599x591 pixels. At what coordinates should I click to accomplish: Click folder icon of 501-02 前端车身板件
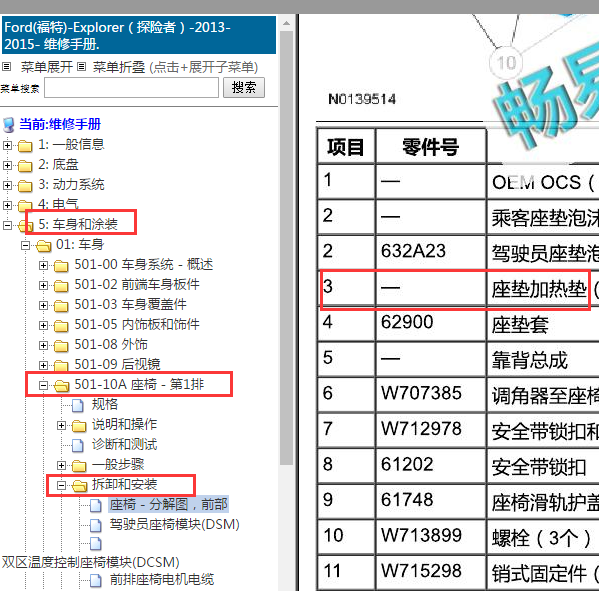61,285
